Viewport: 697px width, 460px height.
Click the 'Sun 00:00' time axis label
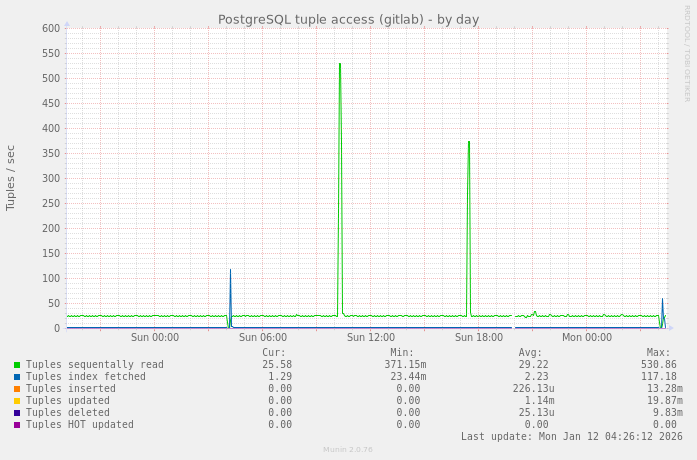pos(155,337)
